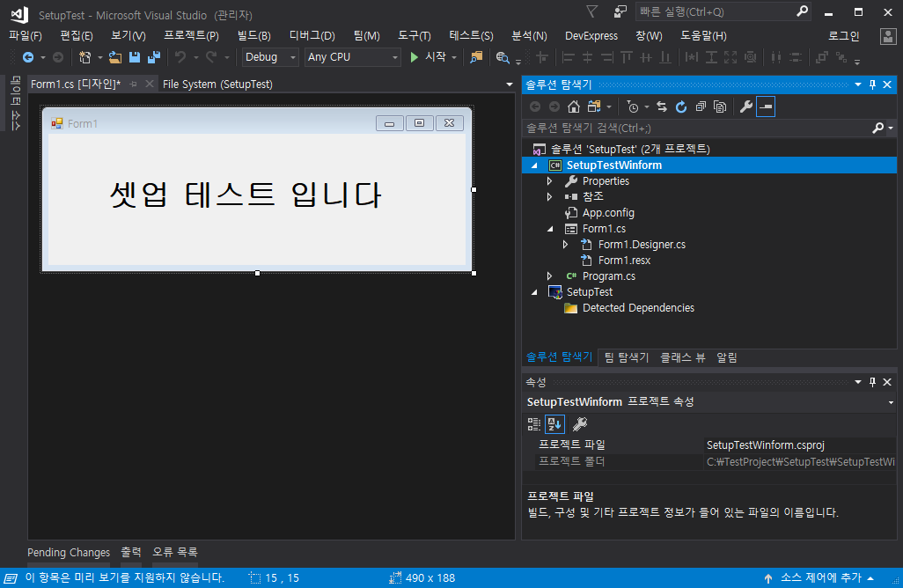Expand the 참조 references node
The image size is (903, 588).
pos(550,197)
